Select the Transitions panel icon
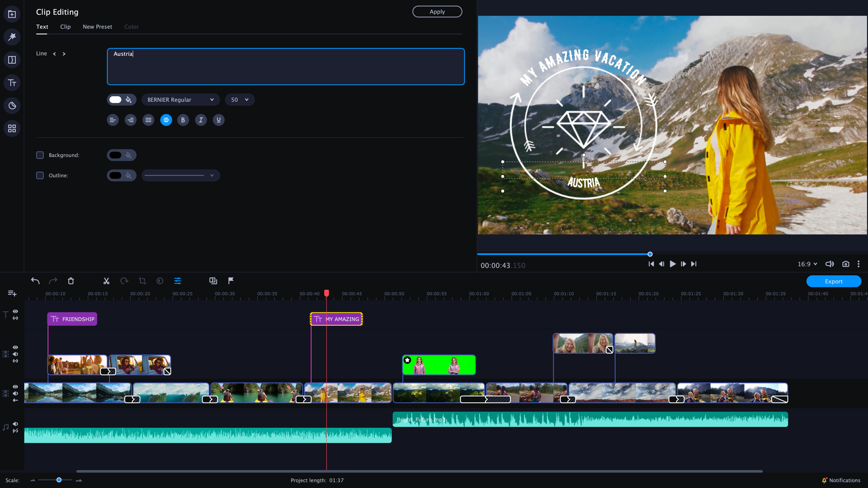The image size is (868, 488). tap(11, 59)
